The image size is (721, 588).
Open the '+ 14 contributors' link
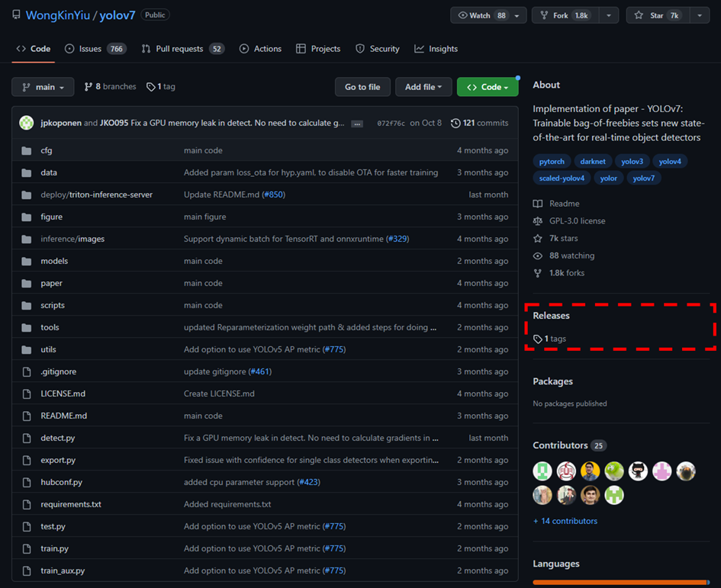coord(565,521)
